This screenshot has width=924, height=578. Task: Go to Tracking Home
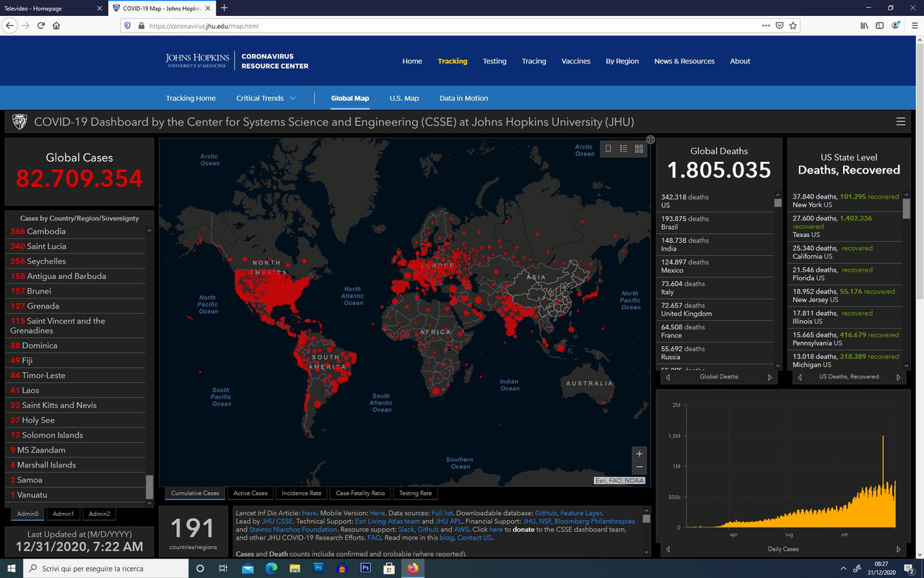[x=191, y=98]
